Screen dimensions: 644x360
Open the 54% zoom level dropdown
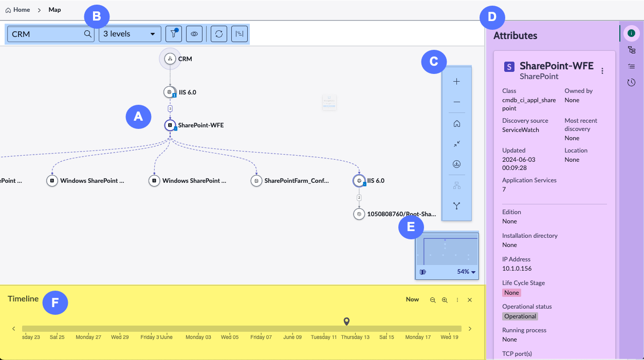466,272
